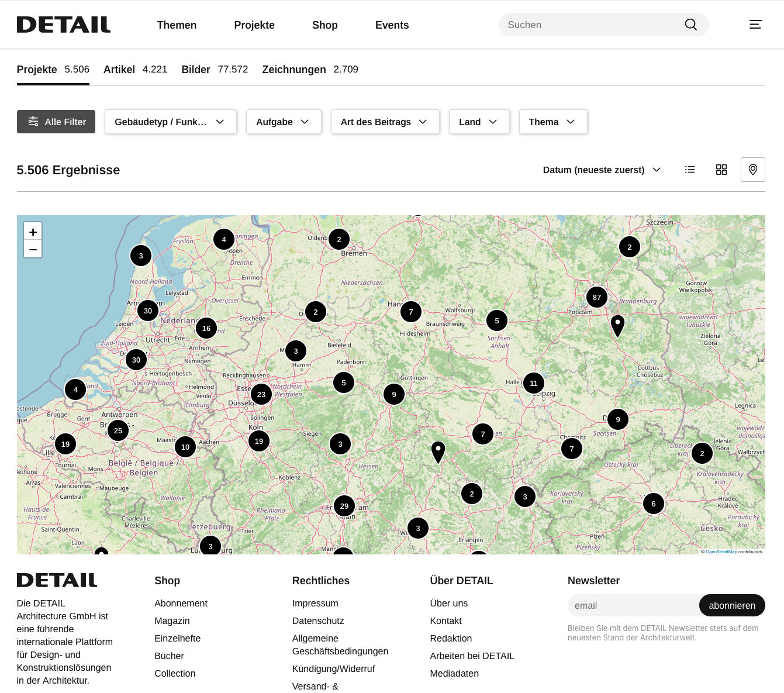
Task: Expand the Thema filter dropdown
Action: 553,122
